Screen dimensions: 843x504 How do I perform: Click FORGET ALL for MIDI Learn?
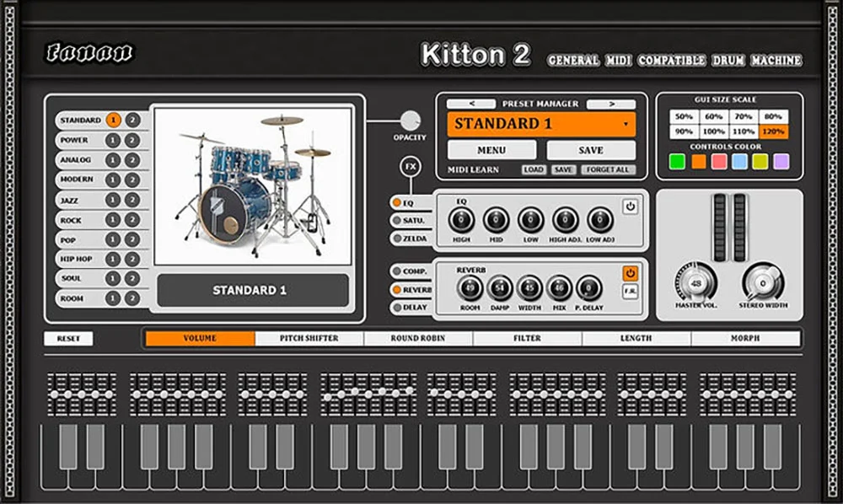pyautogui.click(x=607, y=169)
